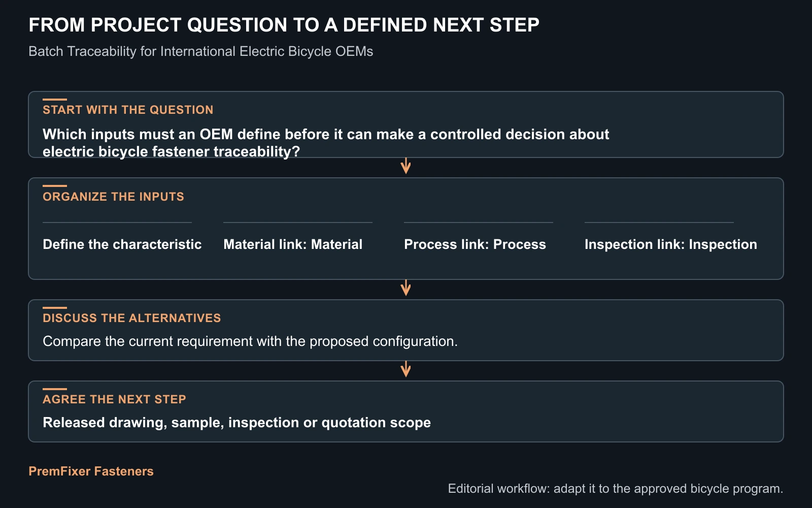Click the arrow below Organize the Inputs box

pyautogui.click(x=405, y=288)
